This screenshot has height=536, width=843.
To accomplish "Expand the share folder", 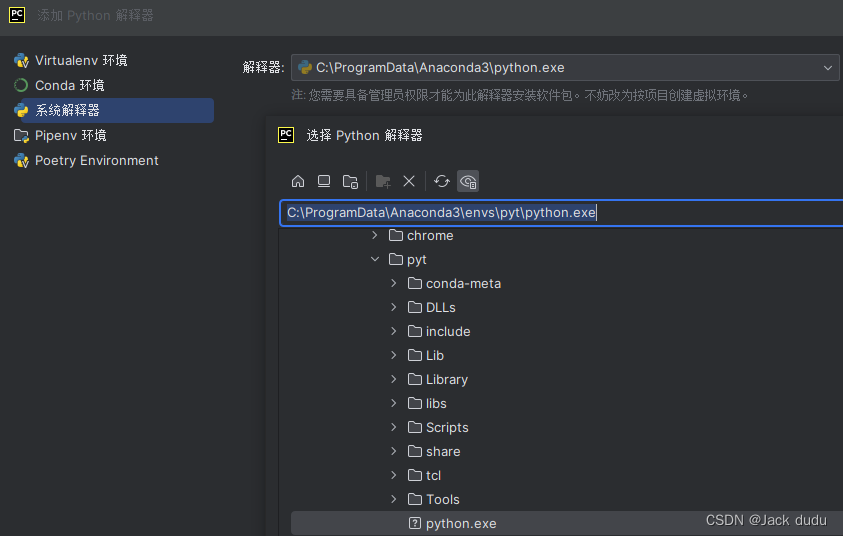I will click(394, 451).
